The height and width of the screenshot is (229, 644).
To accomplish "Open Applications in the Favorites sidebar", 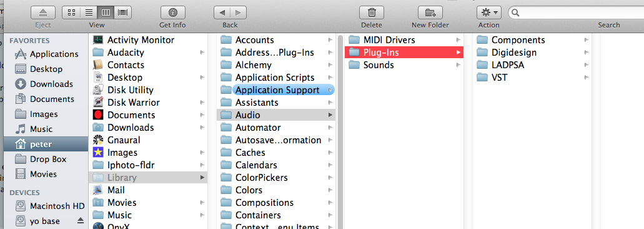I will [x=46, y=54].
